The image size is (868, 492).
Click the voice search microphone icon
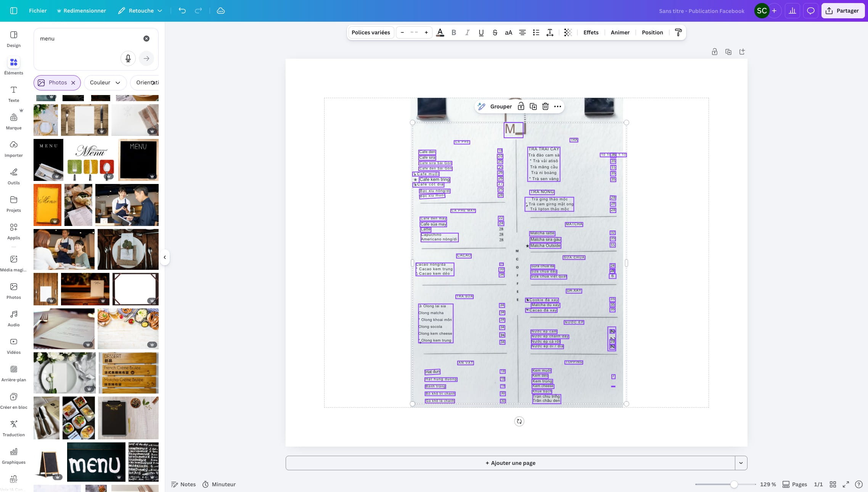[x=128, y=58]
